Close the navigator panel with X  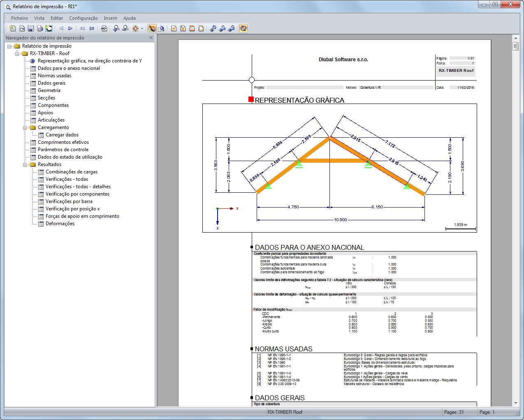pos(151,37)
